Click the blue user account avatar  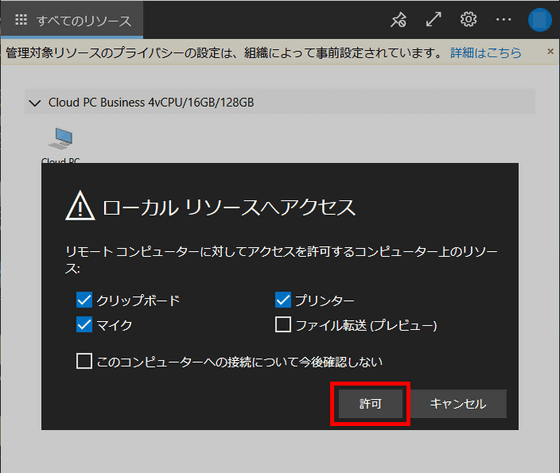click(540, 20)
